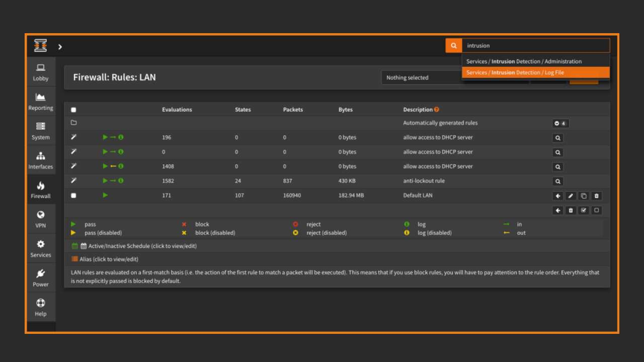Screen dimensions: 644x362
Task: Open the Reporting sidebar section
Action: coord(41,102)
